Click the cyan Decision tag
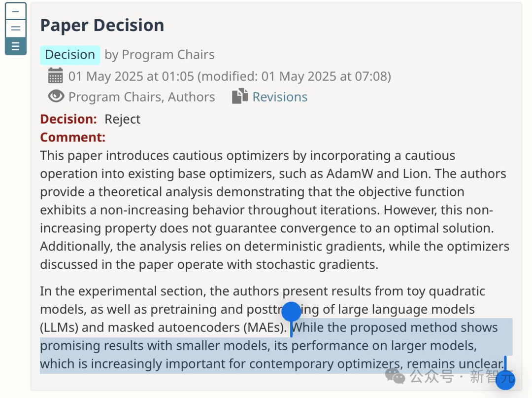 click(x=70, y=55)
